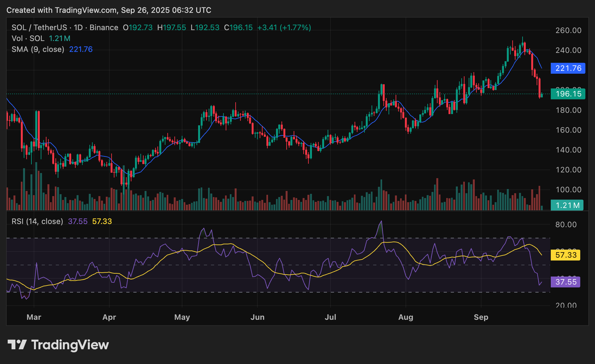Click the 260.00 price axis label
This screenshot has width=595, height=364.
[568, 30]
